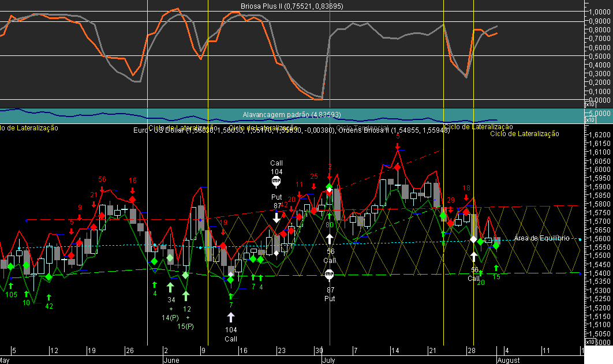
Task: Click the 0,5000 value on Briosa axis
Action: 600,56
